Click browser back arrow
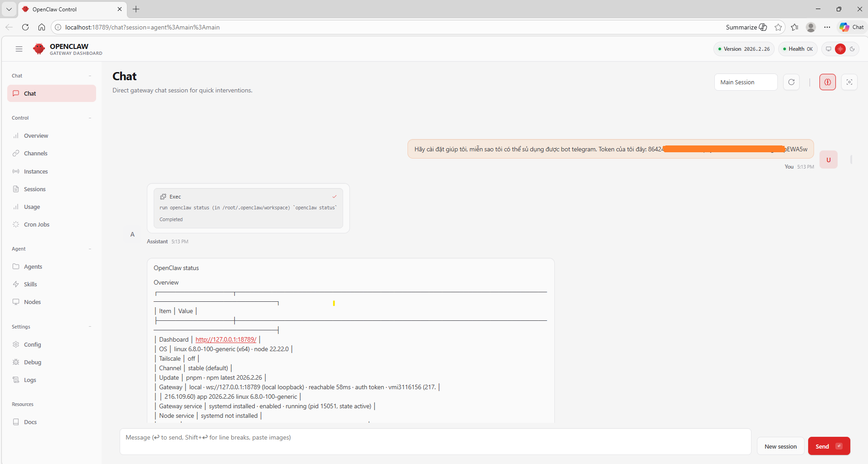The width and height of the screenshot is (868, 464). point(9,27)
